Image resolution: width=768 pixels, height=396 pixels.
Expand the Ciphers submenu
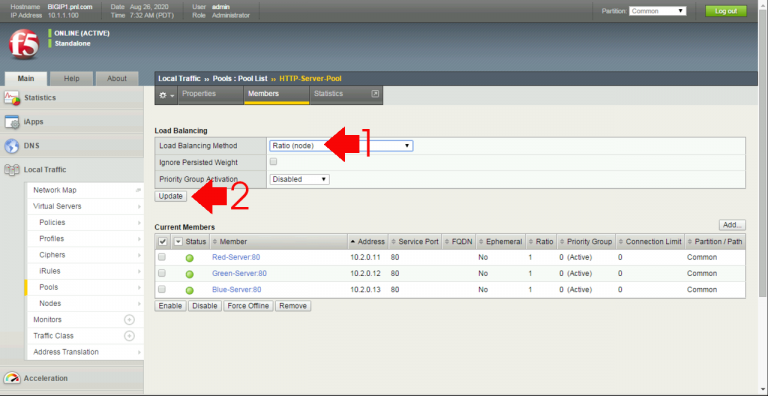140,255
